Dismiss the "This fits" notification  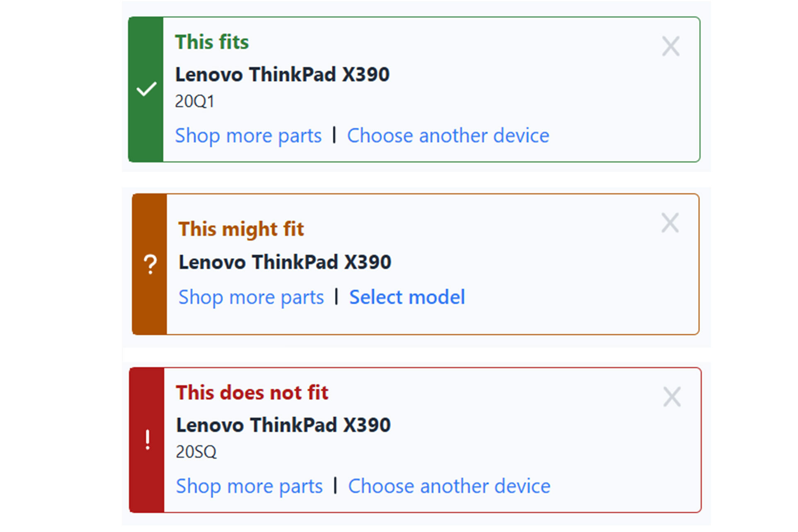tap(670, 46)
